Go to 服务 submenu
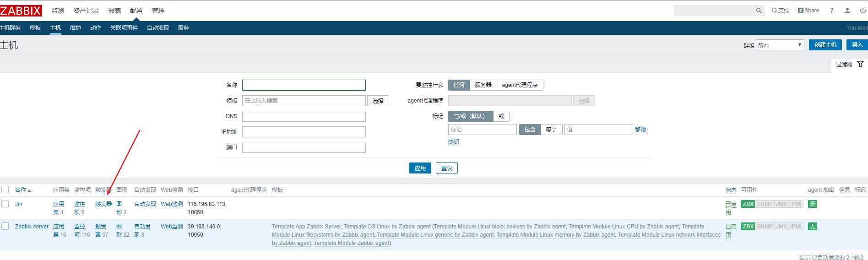This screenshot has width=868, height=260. pyautogui.click(x=184, y=28)
